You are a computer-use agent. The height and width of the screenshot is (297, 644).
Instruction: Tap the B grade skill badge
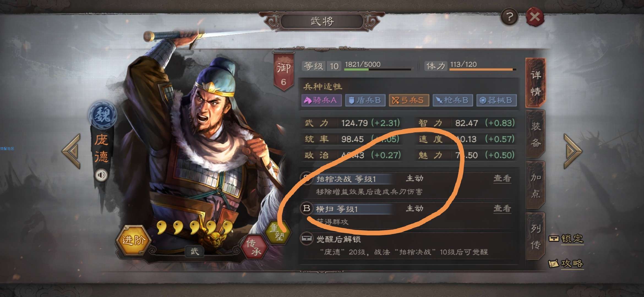307,208
